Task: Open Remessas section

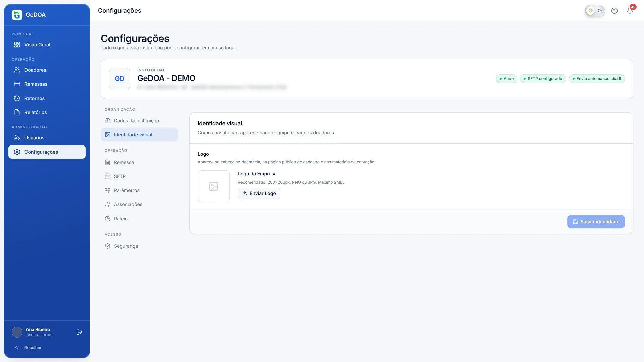Action: [x=47, y=84]
